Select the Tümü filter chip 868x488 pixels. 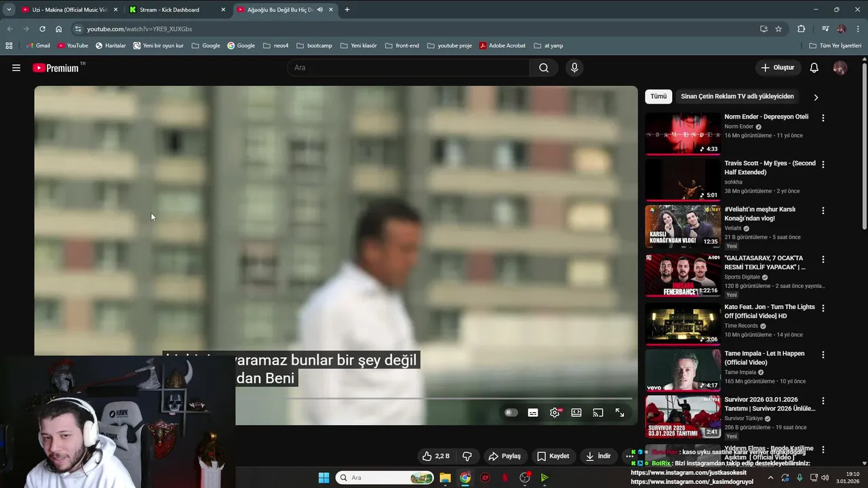click(658, 97)
